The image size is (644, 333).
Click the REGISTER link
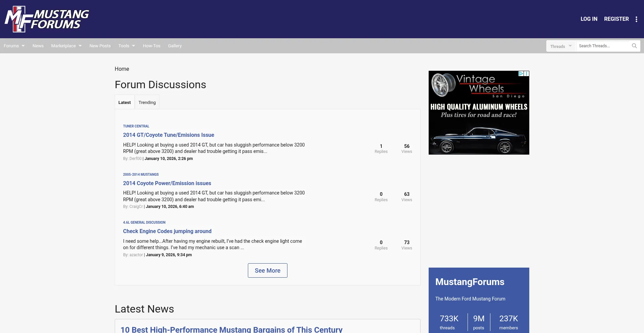(x=616, y=19)
